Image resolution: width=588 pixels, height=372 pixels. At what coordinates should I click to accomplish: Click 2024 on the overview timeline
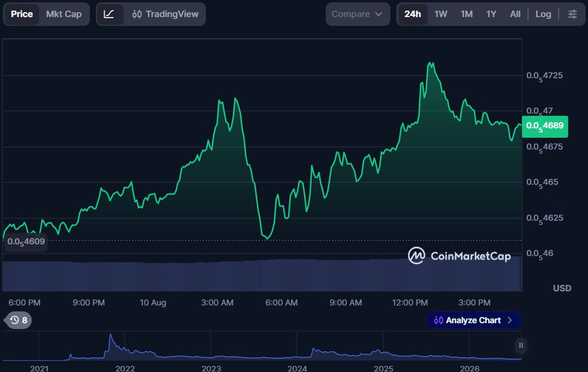click(297, 368)
